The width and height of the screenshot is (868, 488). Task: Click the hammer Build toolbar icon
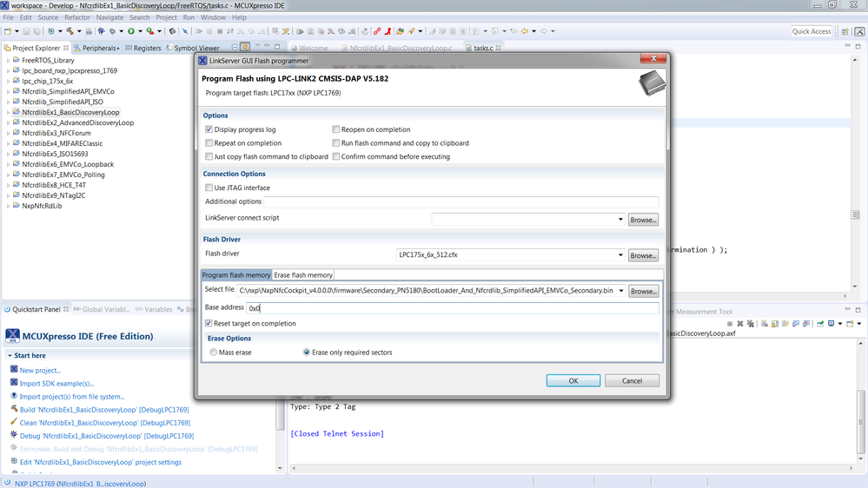click(70, 31)
